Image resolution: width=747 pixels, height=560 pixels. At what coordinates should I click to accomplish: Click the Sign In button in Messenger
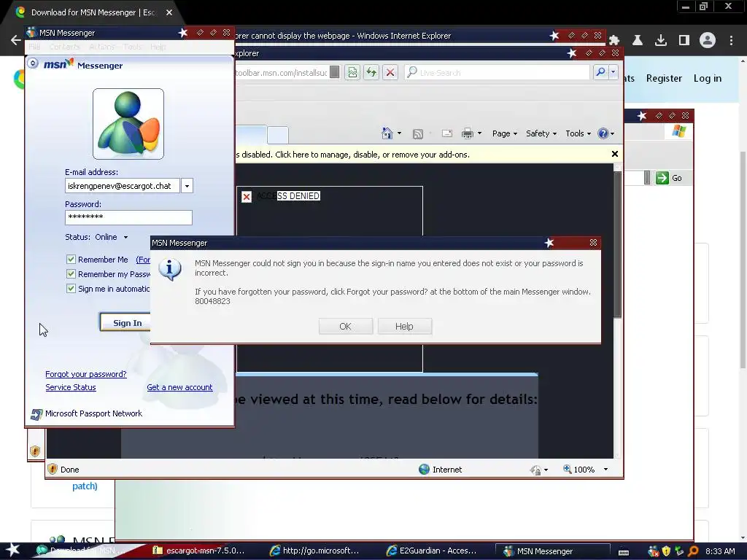click(127, 323)
